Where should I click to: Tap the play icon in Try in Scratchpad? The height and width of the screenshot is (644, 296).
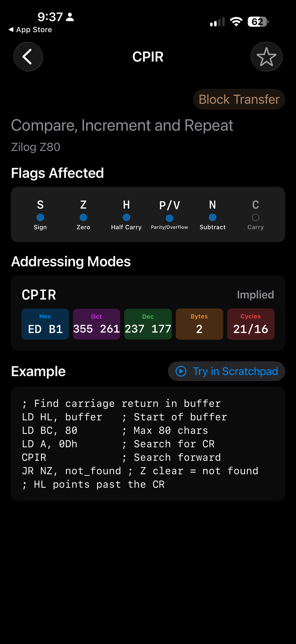click(x=181, y=371)
